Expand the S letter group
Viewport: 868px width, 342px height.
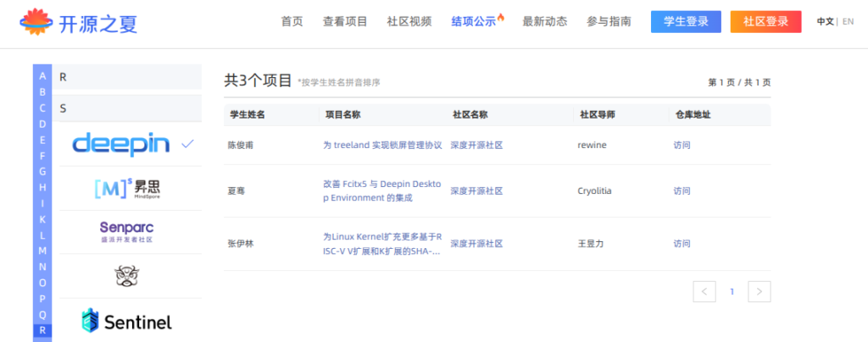pos(126,108)
